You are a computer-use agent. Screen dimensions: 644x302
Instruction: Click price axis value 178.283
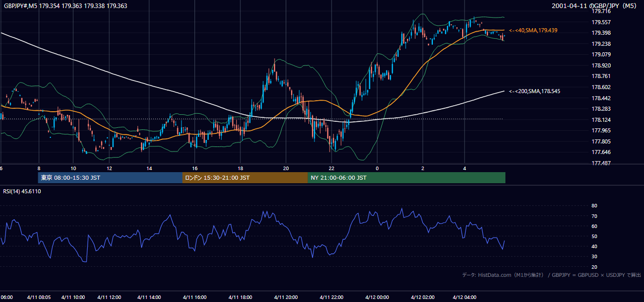click(601, 109)
